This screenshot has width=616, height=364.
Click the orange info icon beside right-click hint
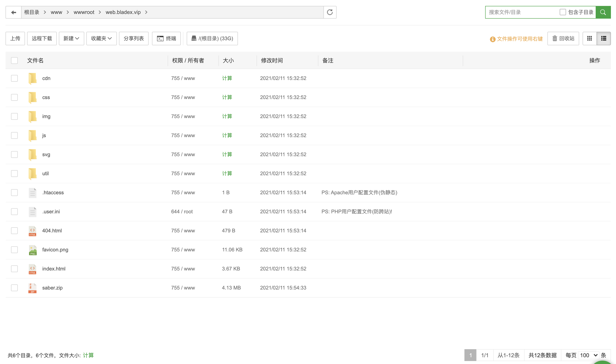[x=492, y=39]
